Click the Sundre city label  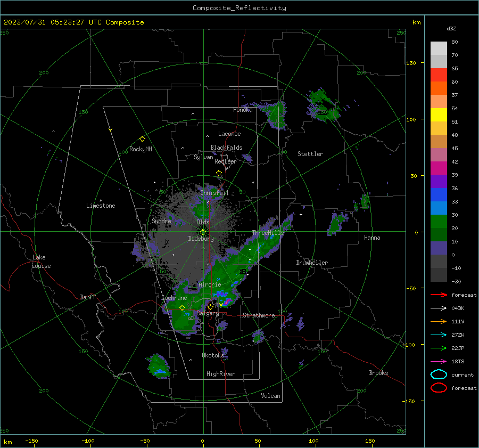pos(161,221)
